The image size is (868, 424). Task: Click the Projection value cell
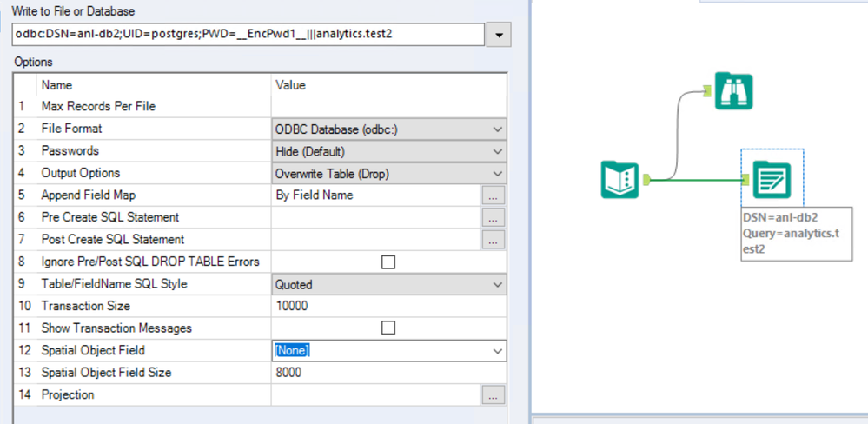(x=376, y=394)
